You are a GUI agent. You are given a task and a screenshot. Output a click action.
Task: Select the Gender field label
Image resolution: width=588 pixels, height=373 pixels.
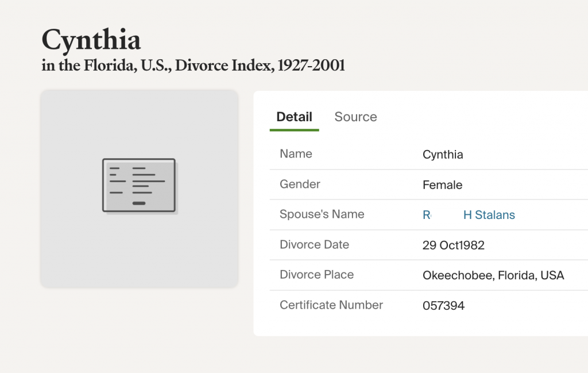(300, 184)
